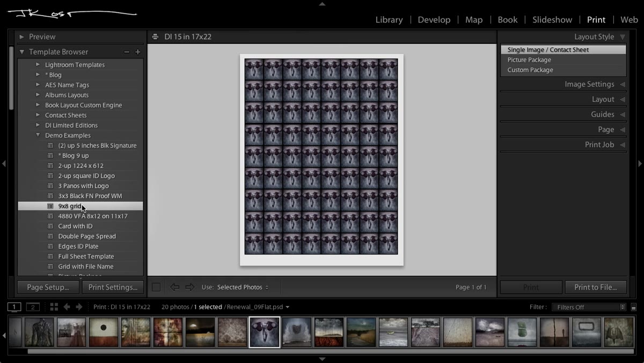
Task: Expand the Contact Sheets folder
Action: [x=38, y=115]
